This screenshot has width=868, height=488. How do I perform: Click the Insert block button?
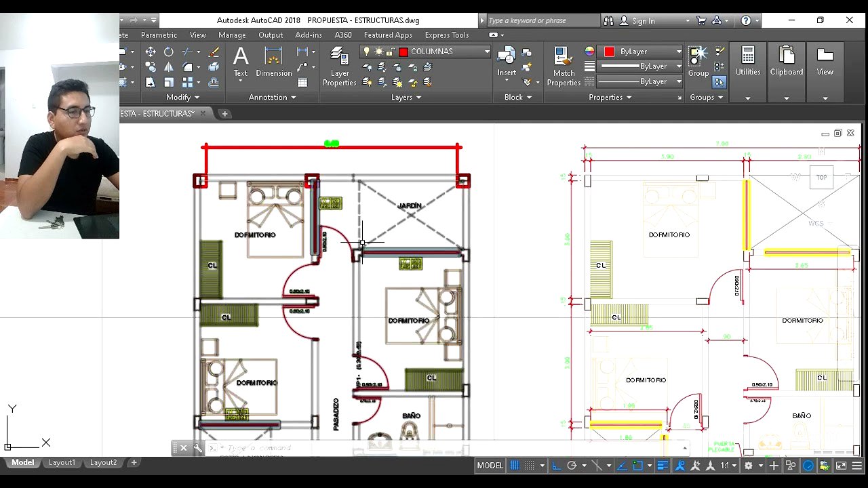tap(507, 62)
